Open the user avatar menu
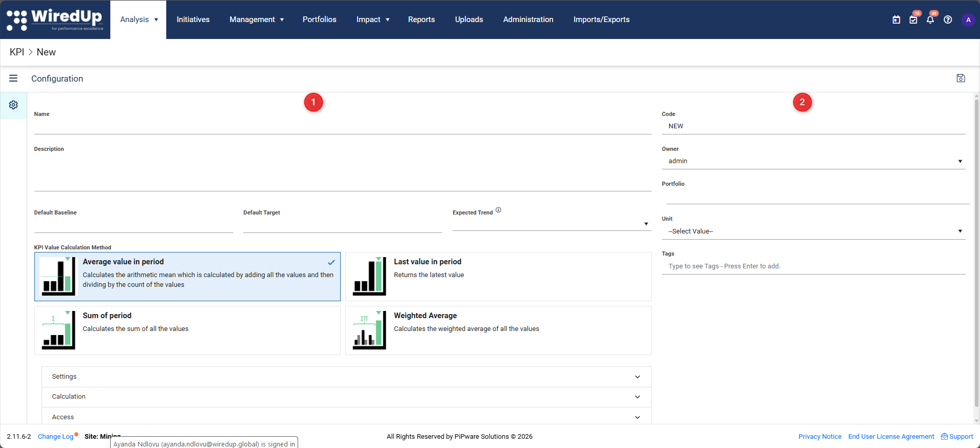 pos(968,20)
